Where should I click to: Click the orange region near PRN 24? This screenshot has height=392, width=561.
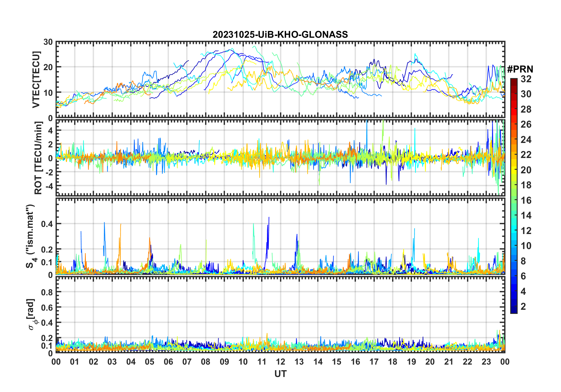click(x=514, y=139)
